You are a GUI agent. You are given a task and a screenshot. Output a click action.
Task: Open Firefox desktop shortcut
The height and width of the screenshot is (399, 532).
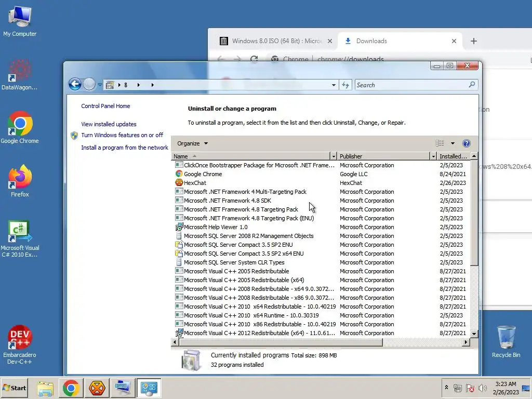(20, 181)
